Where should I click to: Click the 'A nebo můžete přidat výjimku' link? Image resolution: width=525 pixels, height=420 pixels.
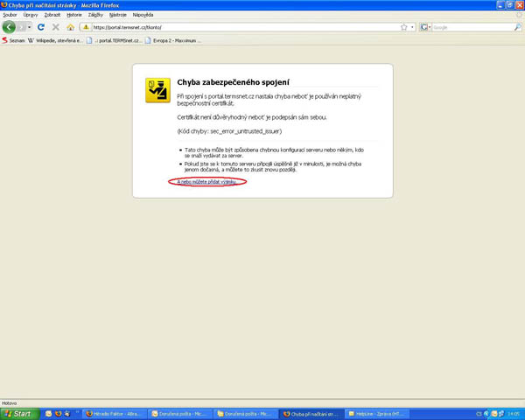(206, 181)
